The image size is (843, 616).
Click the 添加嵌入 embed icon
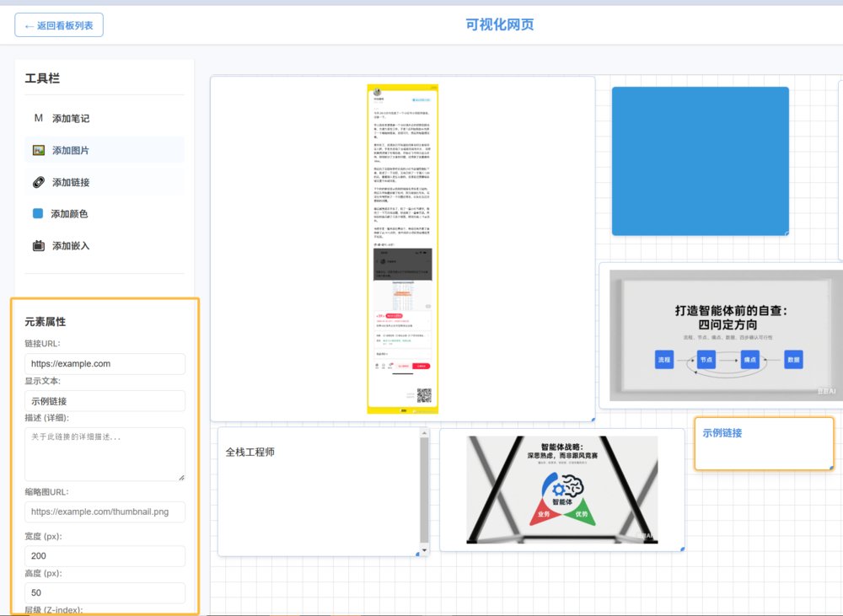(38, 246)
